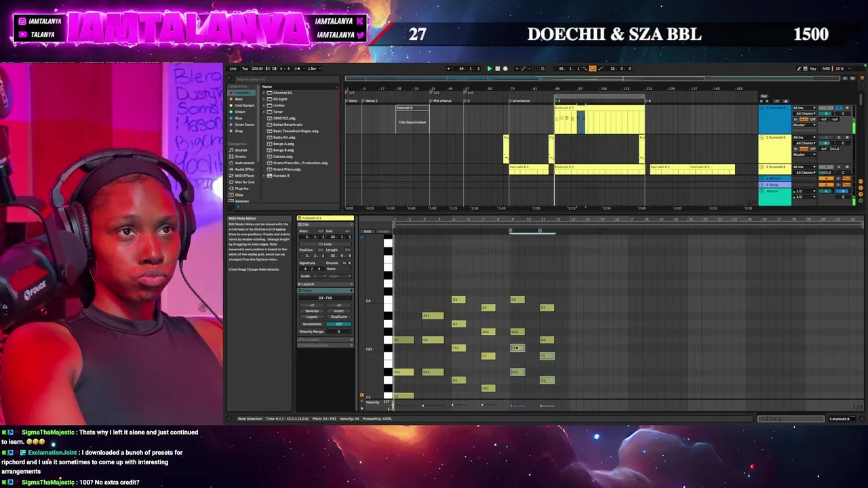The width and height of the screenshot is (868, 488).
Task: Set track 1 monitor to Off
Action: tap(813, 119)
